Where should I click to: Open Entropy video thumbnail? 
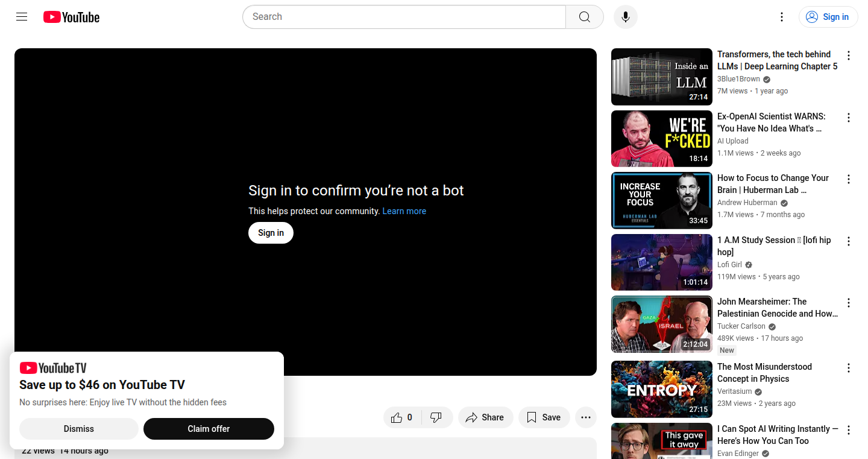click(x=662, y=389)
